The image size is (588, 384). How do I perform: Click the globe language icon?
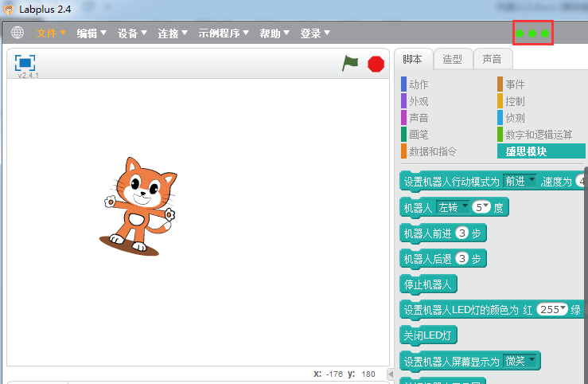18,33
